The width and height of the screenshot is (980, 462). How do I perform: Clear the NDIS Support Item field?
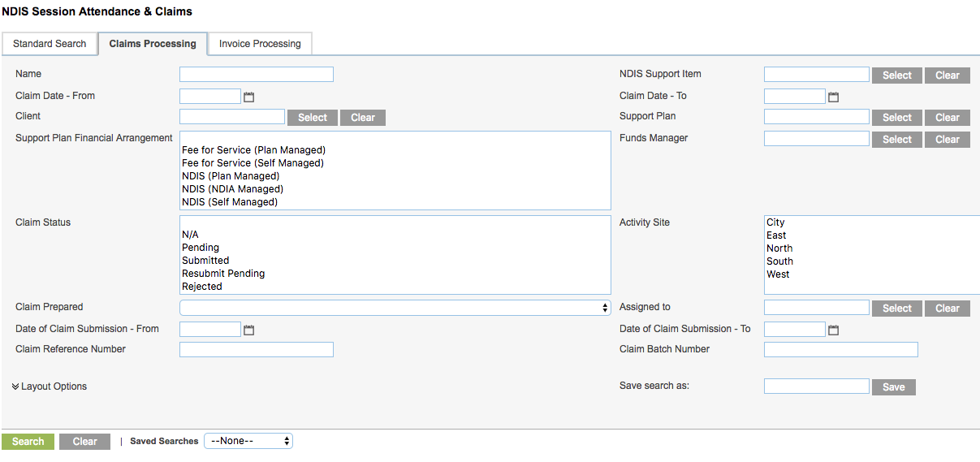coord(948,76)
